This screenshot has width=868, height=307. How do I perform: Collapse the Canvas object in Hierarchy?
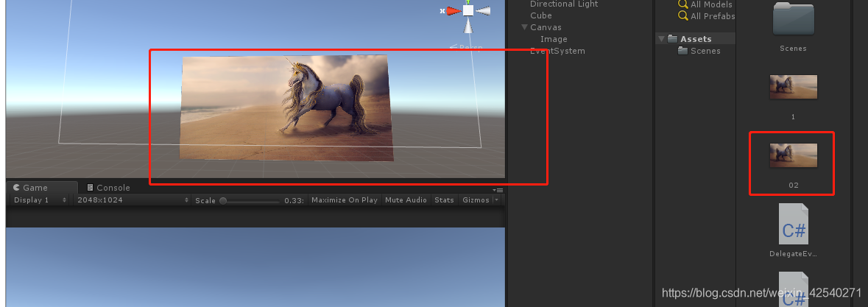click(x=524, y=27)
